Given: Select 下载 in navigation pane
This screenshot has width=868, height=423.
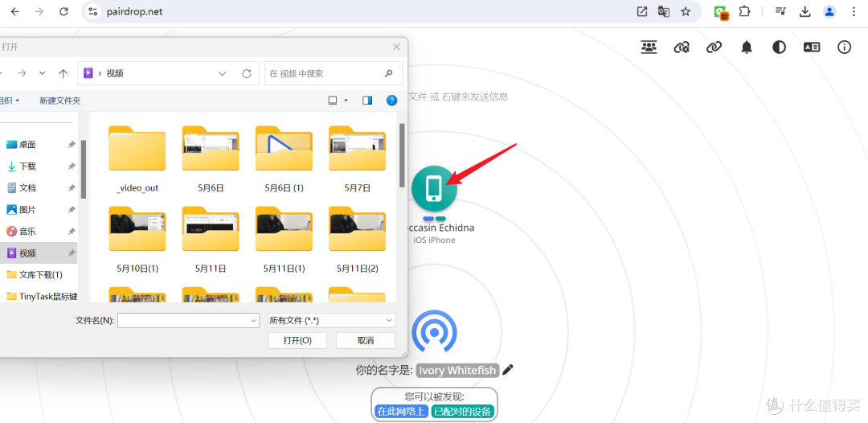Looking at the screenshot, I should [x=40, y=166].
